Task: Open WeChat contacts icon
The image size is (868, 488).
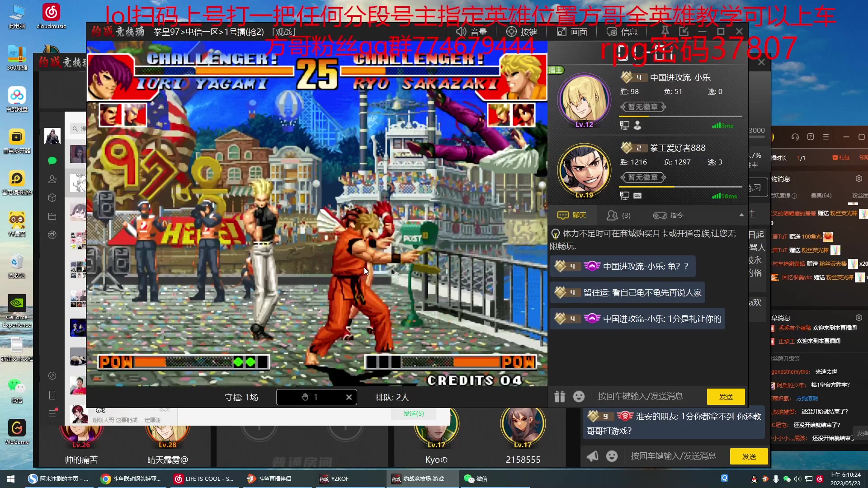Action: (x=52, y=179)
